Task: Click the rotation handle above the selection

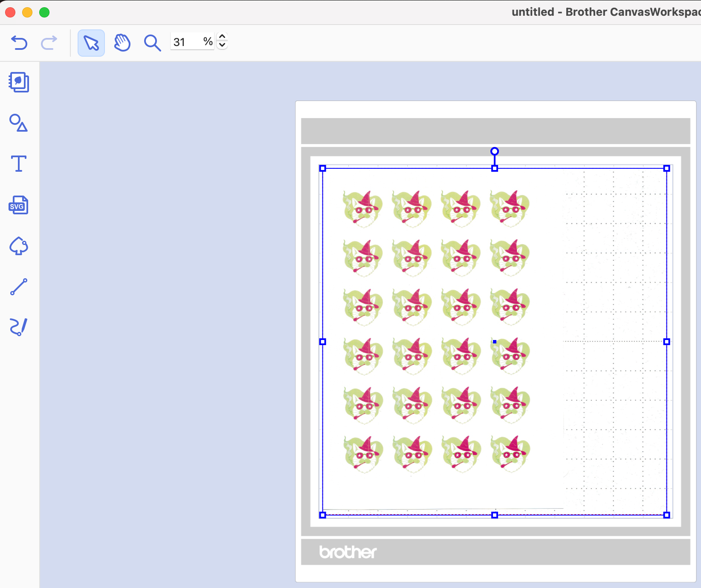Action: point(495,151)
